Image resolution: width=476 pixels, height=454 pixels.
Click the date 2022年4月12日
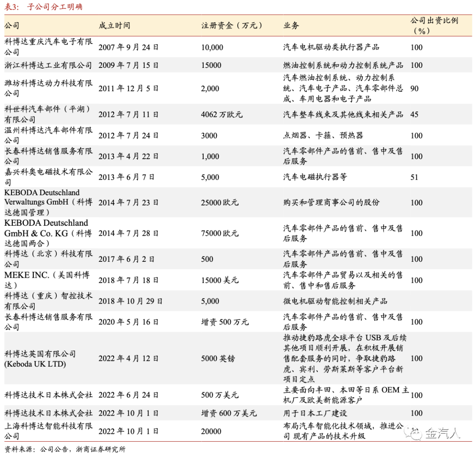[128, 359]
